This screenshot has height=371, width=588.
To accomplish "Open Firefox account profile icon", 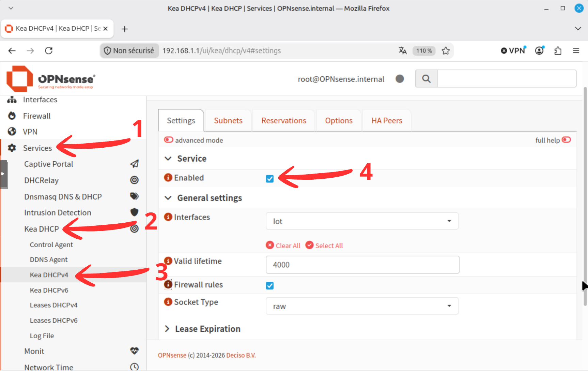I will (x=540, y=51).
